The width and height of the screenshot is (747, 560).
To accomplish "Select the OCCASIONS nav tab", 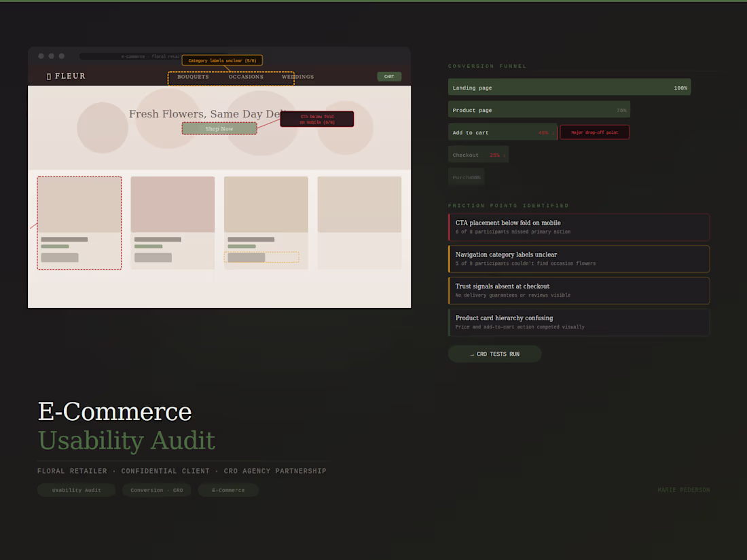I will click(246, 77).
